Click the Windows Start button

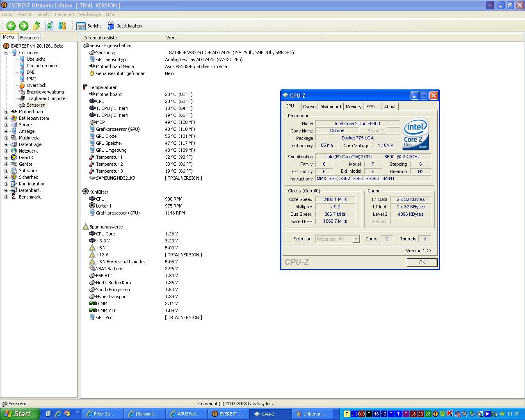(x=19, y=414)
